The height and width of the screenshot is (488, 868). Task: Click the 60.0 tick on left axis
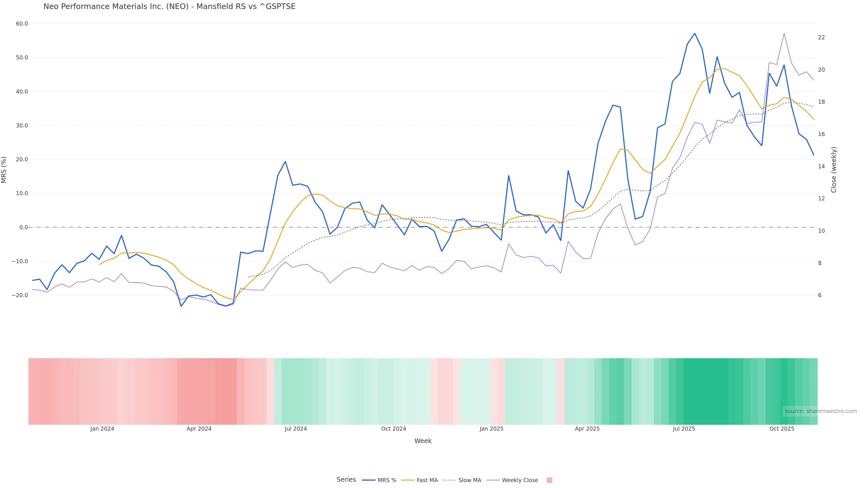(22, 23)
